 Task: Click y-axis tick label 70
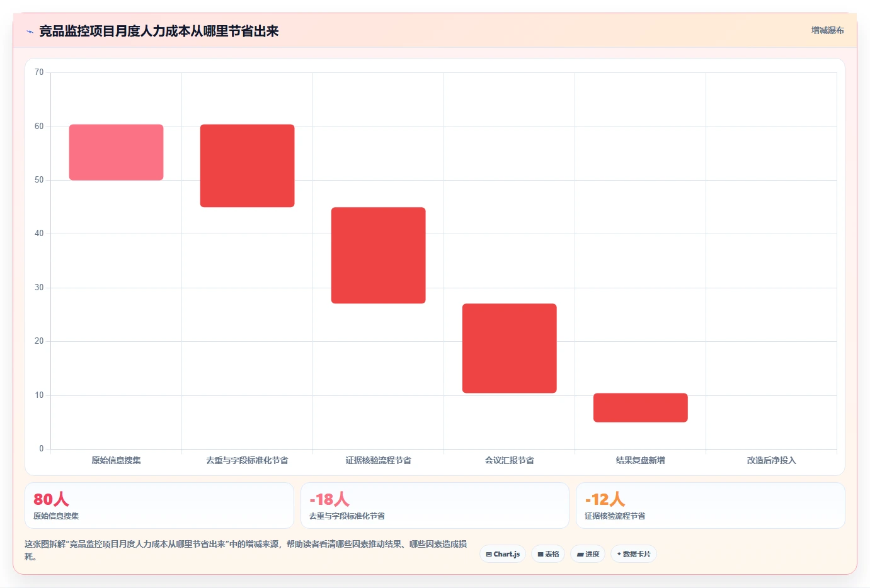tap(39, 72)
